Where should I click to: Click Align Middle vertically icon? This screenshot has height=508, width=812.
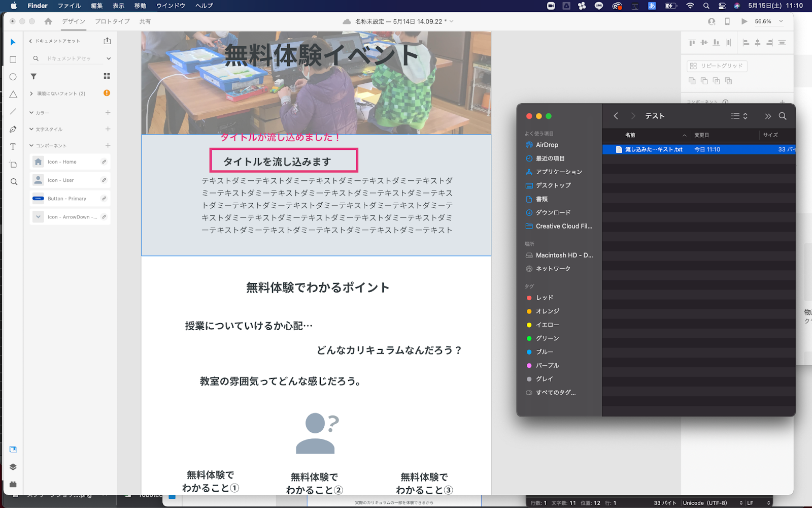pos(704,43)
